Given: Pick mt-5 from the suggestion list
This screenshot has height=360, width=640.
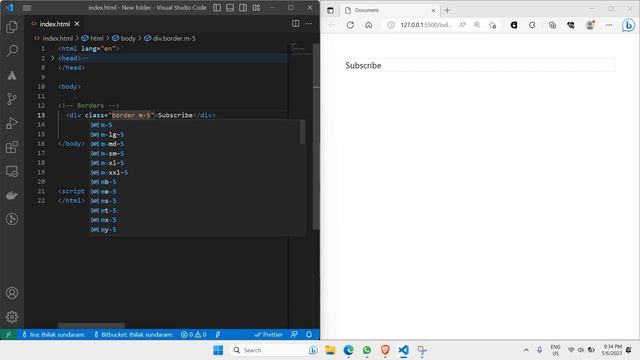Looking at the screenshot, I should point(197,210).
